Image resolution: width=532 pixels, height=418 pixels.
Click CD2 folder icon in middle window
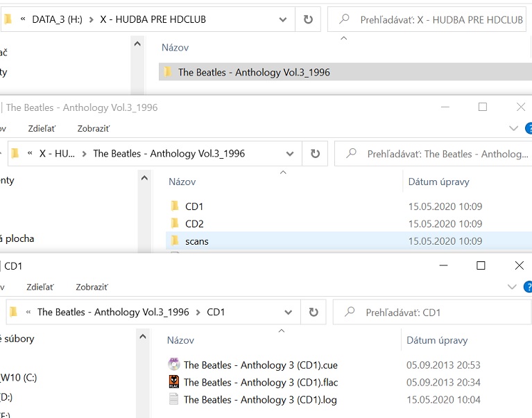(175, 223)
